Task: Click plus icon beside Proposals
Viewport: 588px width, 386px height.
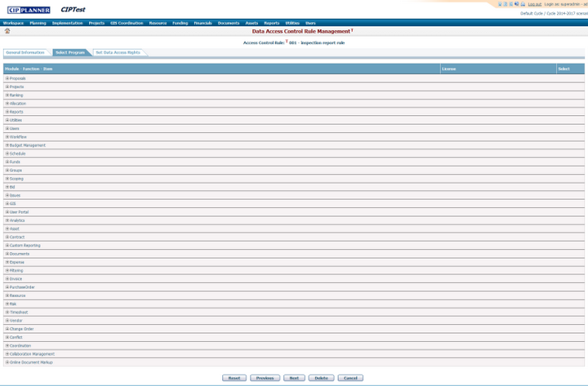Action: point(7,79)
